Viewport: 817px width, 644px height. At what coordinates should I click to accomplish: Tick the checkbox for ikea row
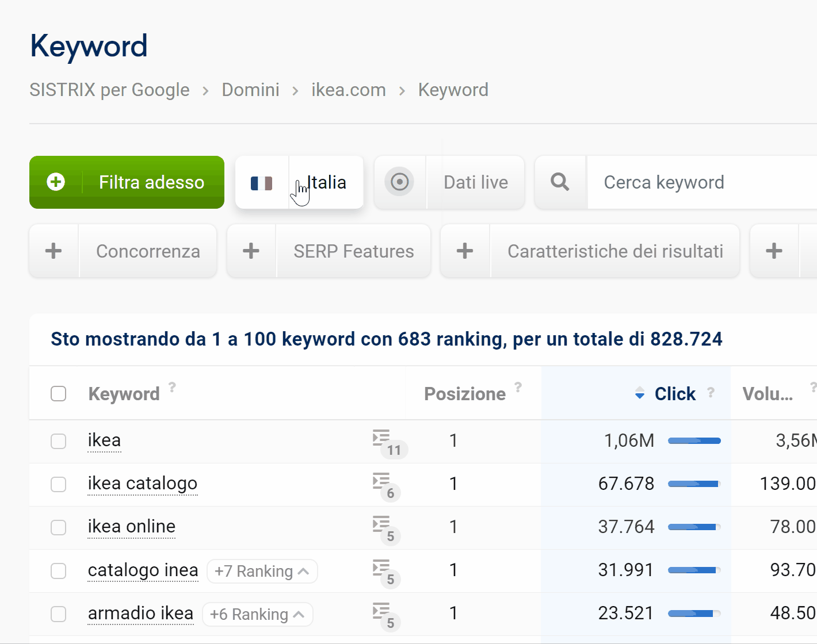coord(59,441)
